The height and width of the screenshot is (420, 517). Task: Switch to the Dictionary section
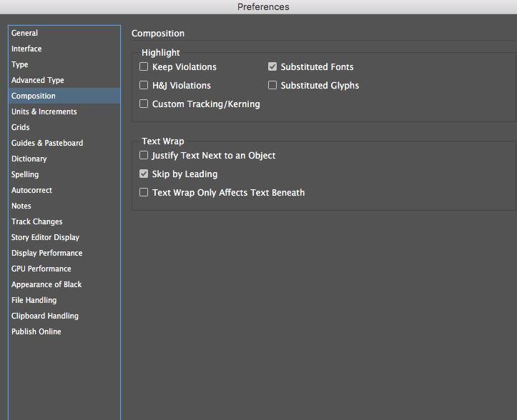[29, 159]
